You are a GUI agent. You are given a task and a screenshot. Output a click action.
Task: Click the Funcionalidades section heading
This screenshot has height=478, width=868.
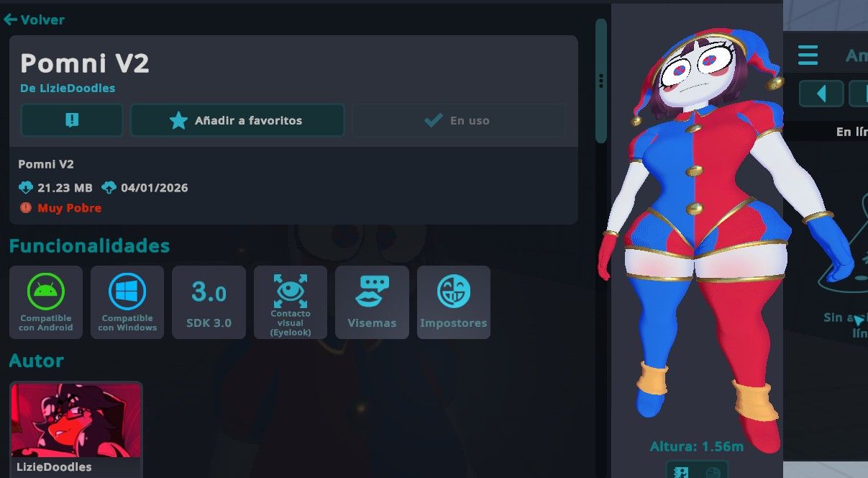(89, 246)
